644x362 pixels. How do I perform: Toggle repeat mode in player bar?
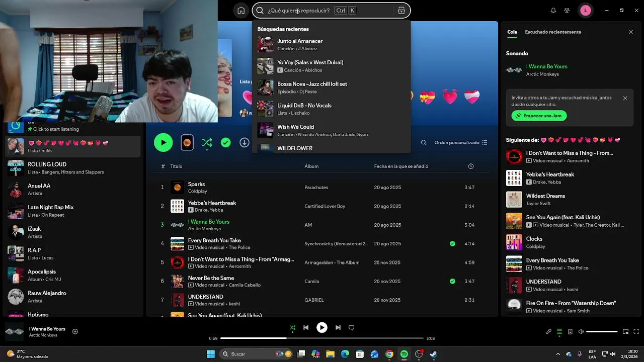tap(352, 328)
